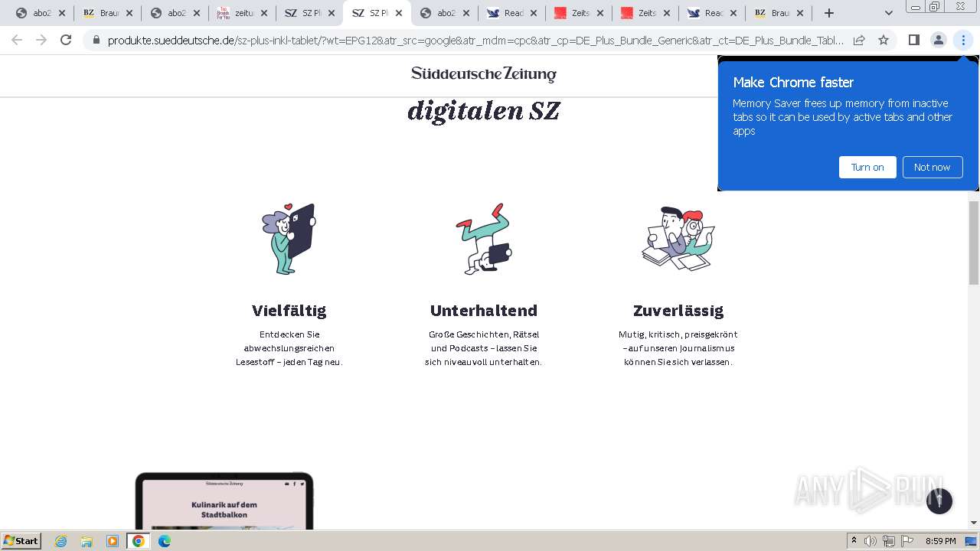
Task: Click the Vielfältig heading
Action: click(x=289, y=310)
